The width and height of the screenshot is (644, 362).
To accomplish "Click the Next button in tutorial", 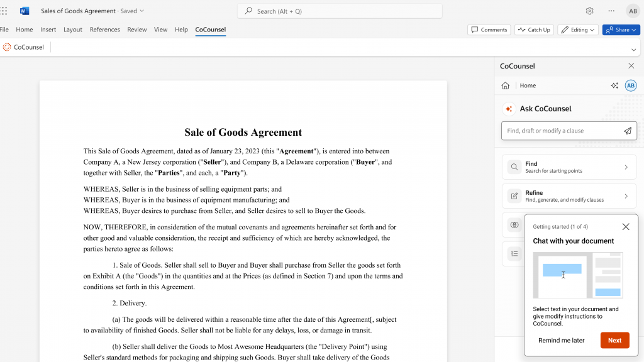I will [x=614, y=340].
